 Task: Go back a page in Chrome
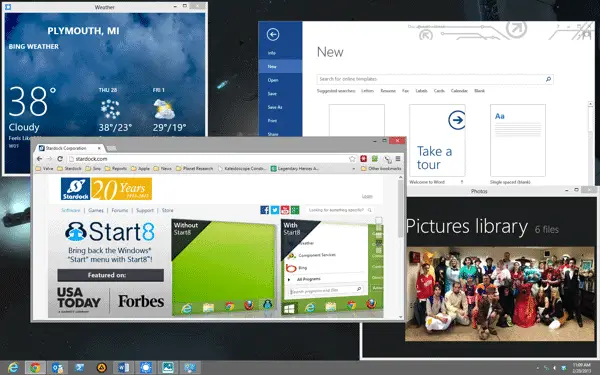coord(39,158)
